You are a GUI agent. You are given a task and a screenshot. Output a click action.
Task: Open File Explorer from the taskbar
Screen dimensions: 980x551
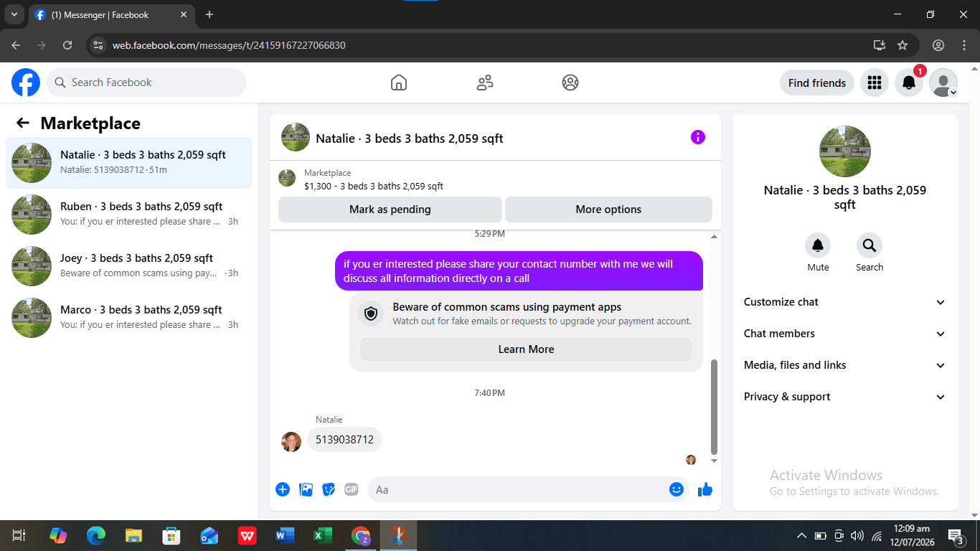[x=133, y=535]
